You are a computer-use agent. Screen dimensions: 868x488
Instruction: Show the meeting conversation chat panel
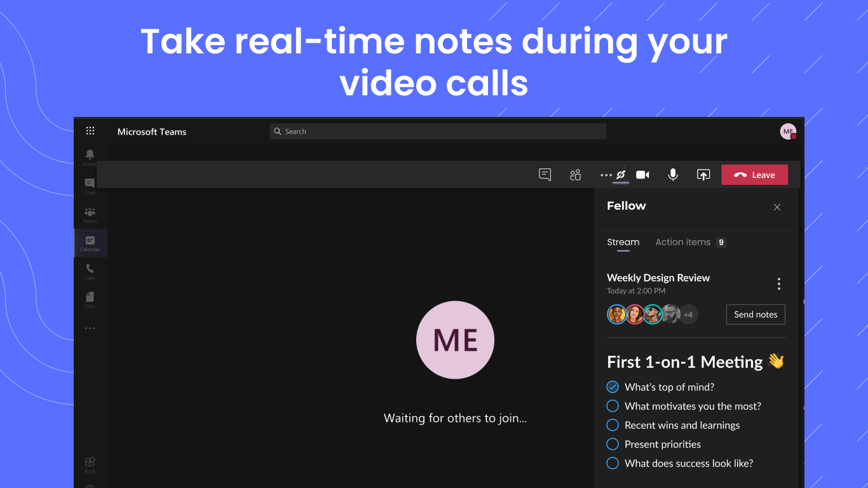[545, 175]
